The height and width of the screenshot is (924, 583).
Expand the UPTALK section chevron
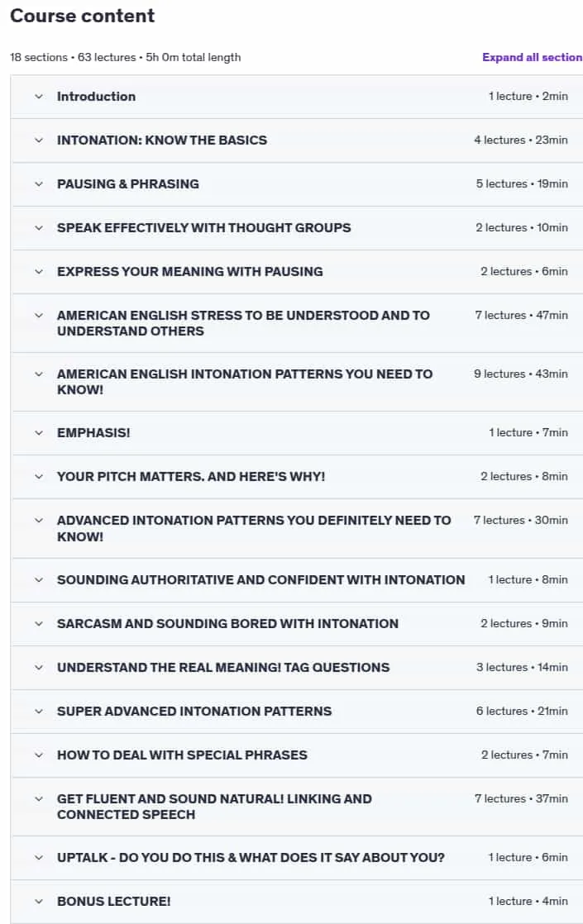(x=39, y=858)
